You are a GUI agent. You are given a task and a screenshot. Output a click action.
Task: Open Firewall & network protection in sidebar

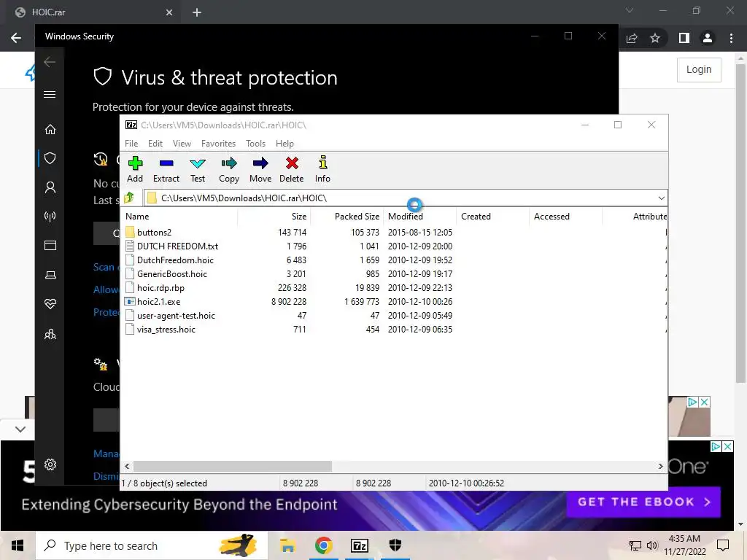click(50, 217)
